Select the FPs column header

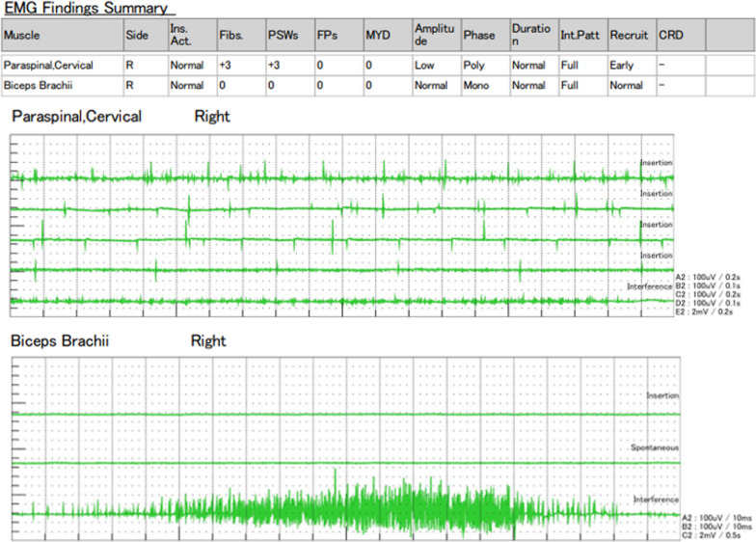pyautogui.click(x=339, y=35)
